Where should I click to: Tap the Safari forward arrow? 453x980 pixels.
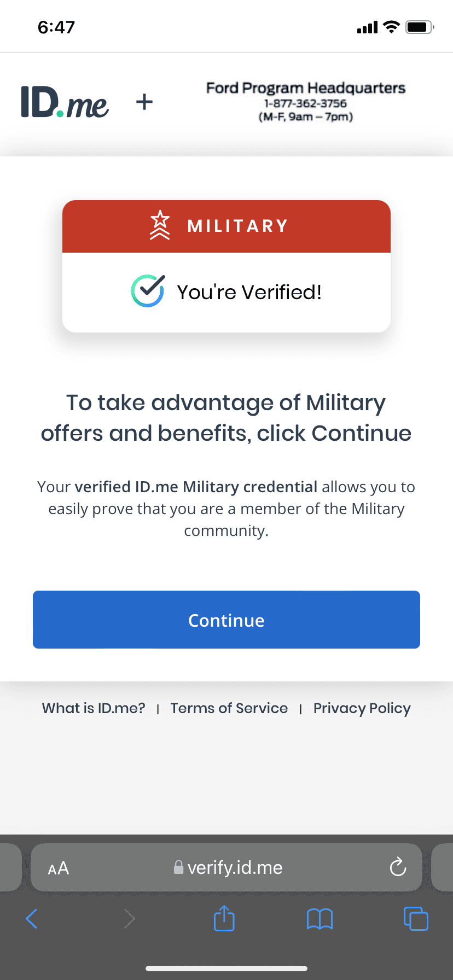(x=129, y=919)
